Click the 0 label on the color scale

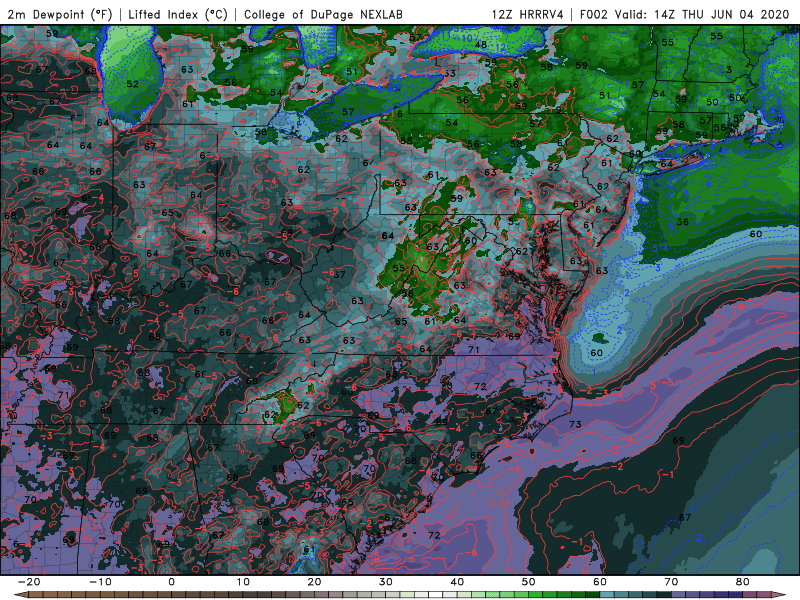[171, 582]
